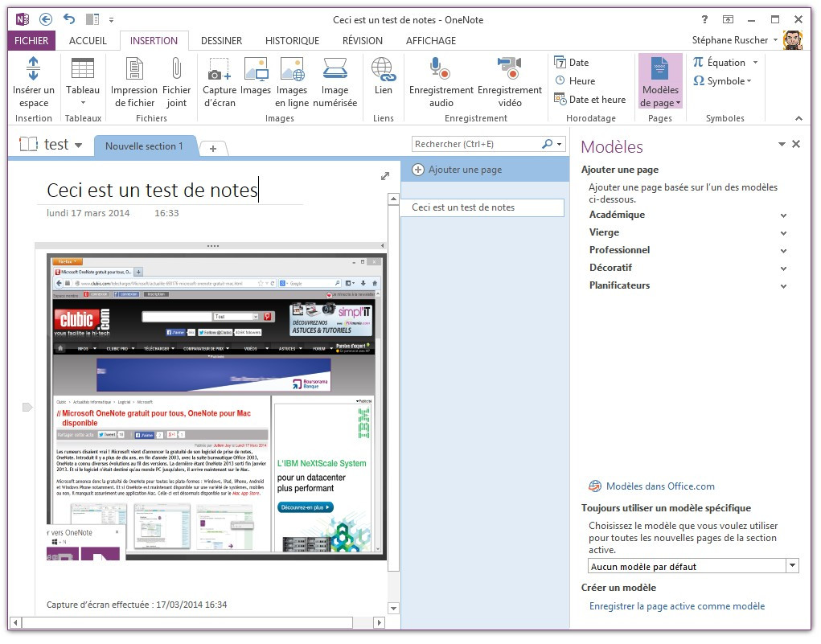Click Ajouter une page
Image resolution: width=821 pixels, height=644 pixels.
(457, 170)
